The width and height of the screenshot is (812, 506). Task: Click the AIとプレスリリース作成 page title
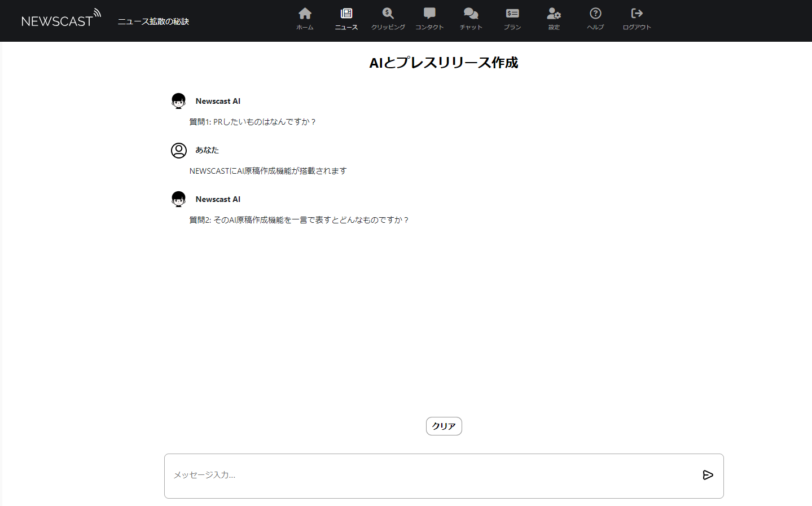[444, 63]
